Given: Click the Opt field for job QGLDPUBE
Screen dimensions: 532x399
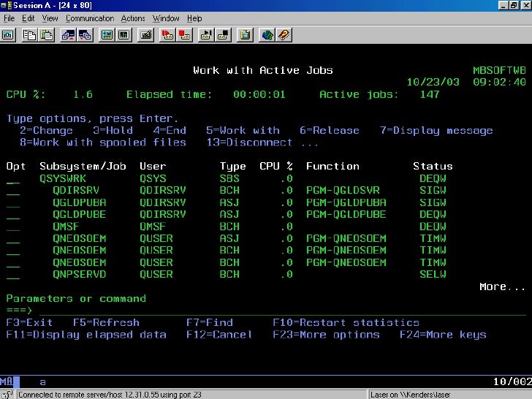Looking at the screenshot, I should coord(13,215).
